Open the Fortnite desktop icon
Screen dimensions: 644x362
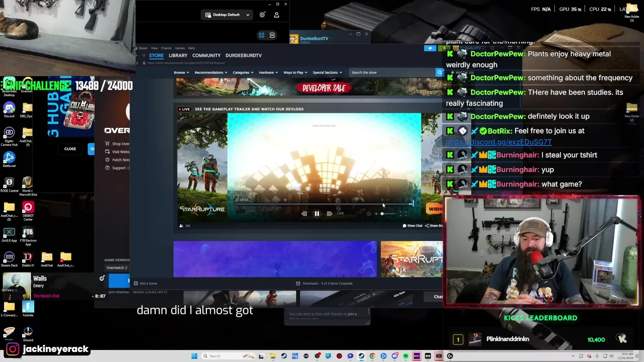28,308
